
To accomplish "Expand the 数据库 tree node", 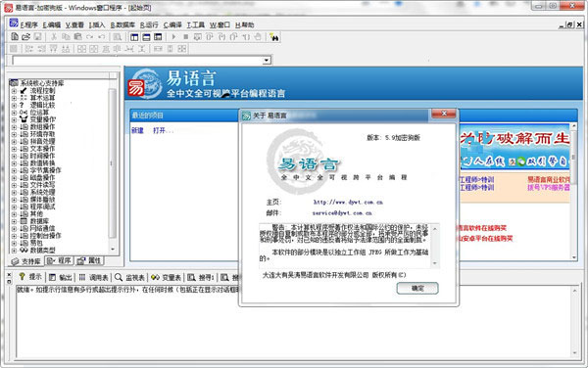I will point(14,221).
